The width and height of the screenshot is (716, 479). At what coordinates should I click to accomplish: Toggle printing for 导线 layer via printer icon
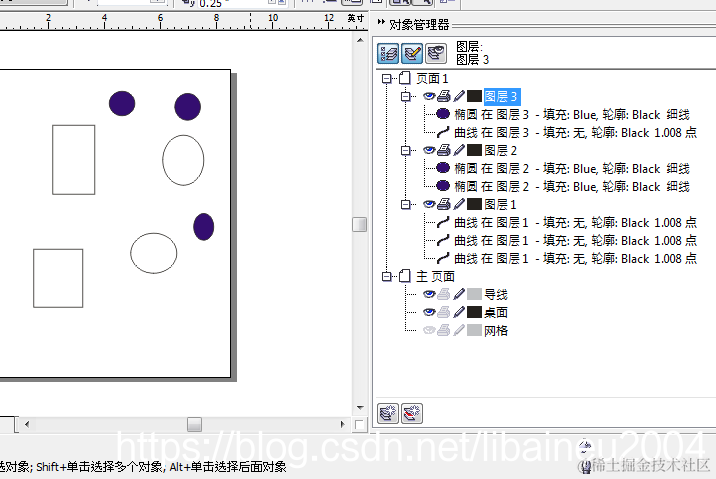tap(444, 294)
